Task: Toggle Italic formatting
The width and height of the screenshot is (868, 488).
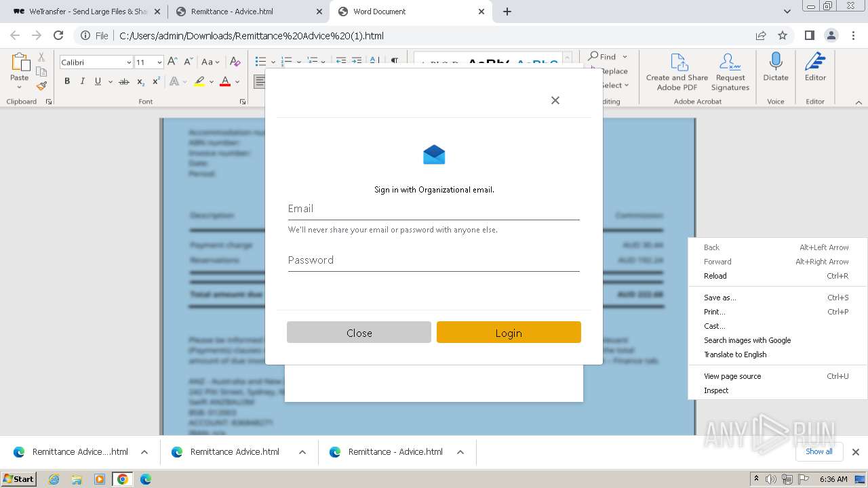Action: pos(82,81)
